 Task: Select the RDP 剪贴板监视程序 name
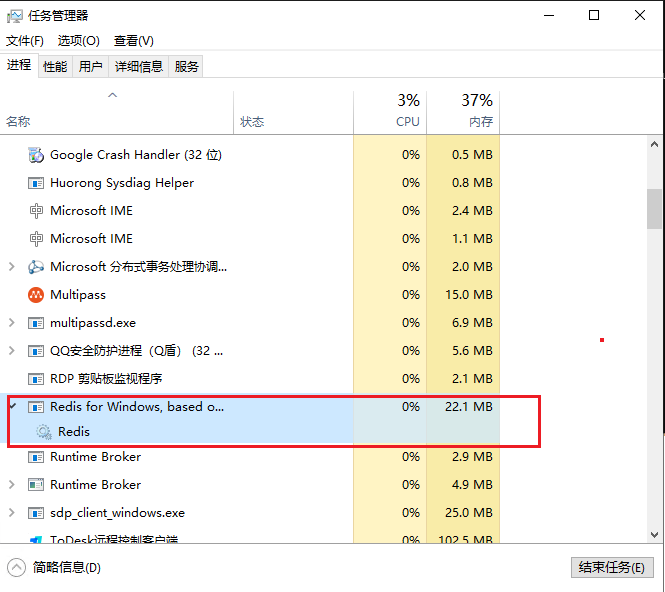click(x=106, y=379)
